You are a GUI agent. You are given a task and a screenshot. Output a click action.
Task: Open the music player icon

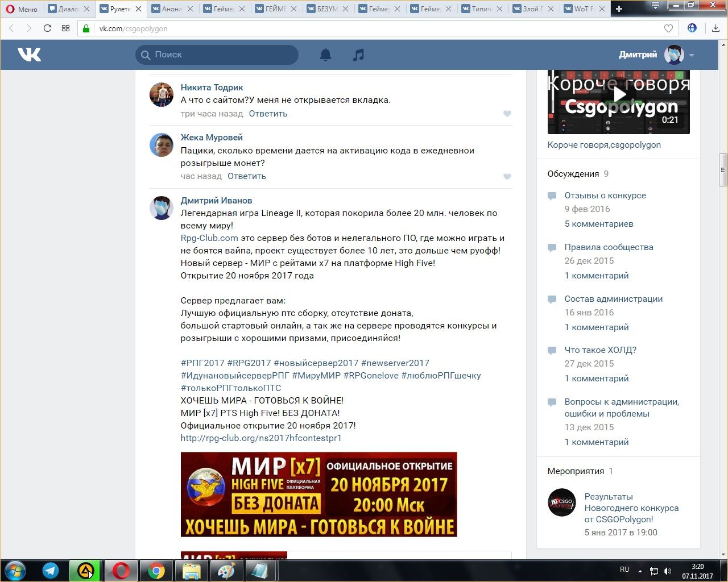tap(358, 55)
